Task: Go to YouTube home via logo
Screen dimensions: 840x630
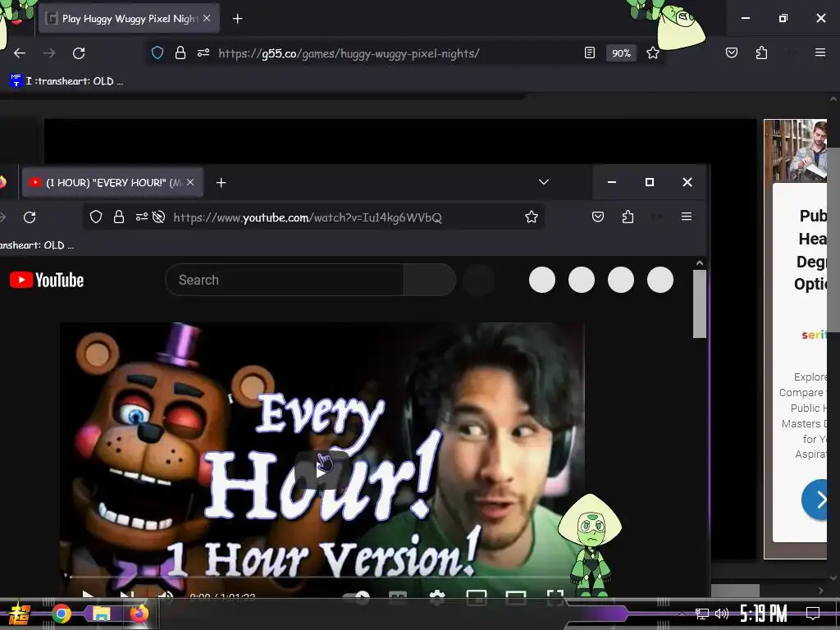Action: 47,280
